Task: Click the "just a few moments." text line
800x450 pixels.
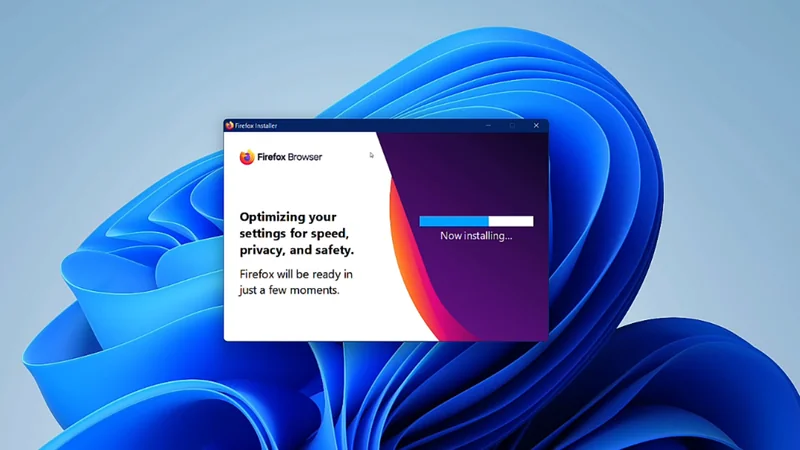Action: (x=290, y=291)
